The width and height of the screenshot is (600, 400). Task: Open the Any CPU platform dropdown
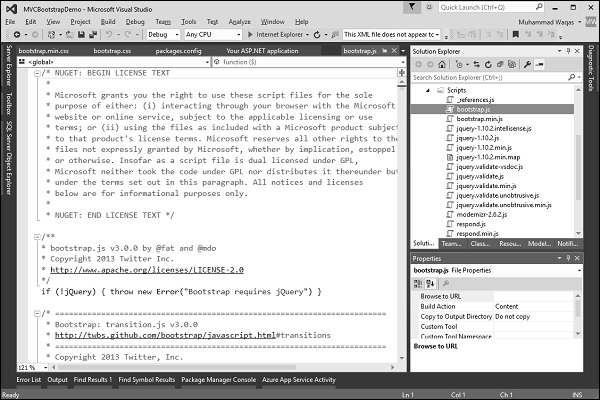[x=213, y=34]
